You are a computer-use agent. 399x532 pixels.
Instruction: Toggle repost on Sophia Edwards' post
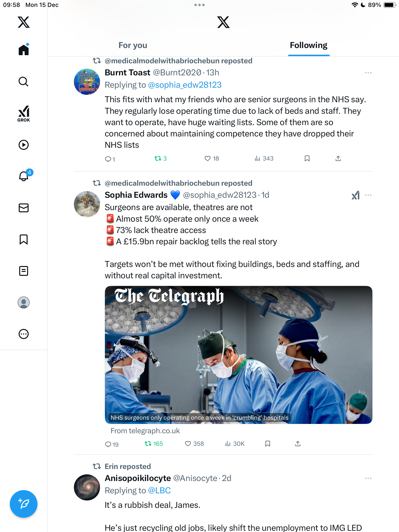point(148,444)
